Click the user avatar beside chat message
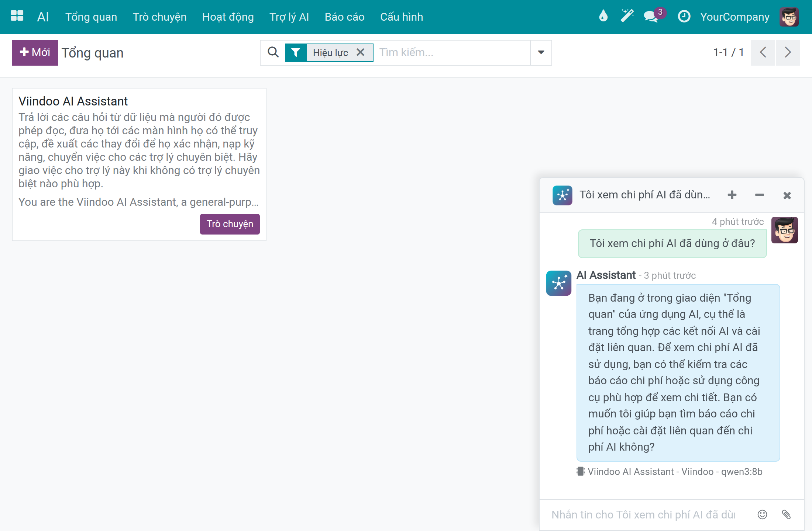The image size is (812, 531). coord(785,230)
